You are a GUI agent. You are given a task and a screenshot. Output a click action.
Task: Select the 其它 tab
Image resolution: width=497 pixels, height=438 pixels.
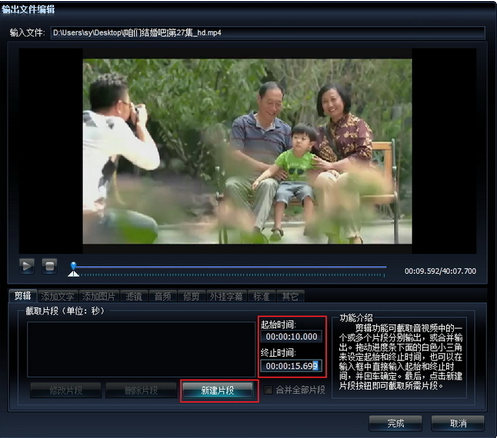pos(290,296)
